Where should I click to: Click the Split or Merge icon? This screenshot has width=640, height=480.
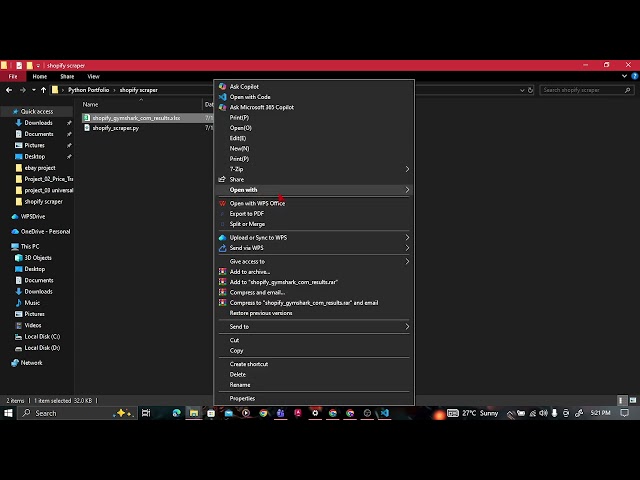pos(222,224)
